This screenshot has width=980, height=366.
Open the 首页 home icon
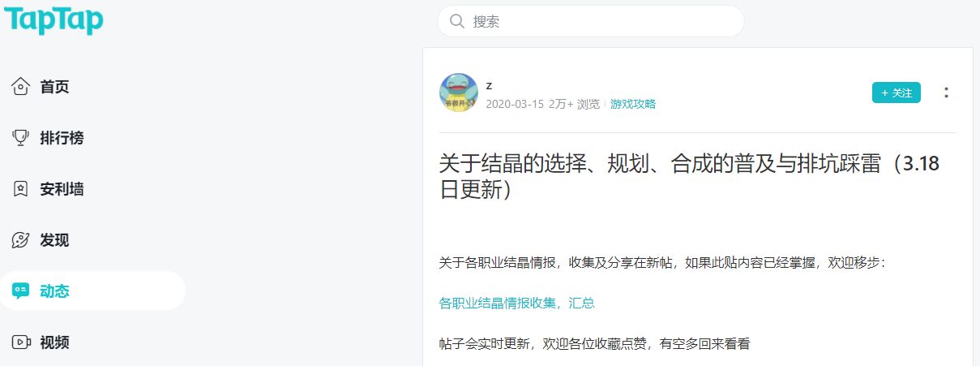tap(21, 87)
